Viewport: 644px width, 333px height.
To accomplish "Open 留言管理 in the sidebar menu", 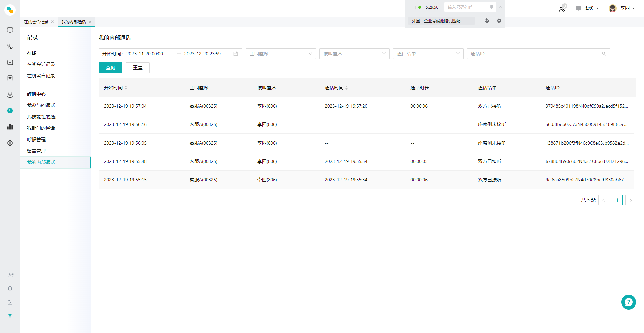I will [x=36, y=151].
